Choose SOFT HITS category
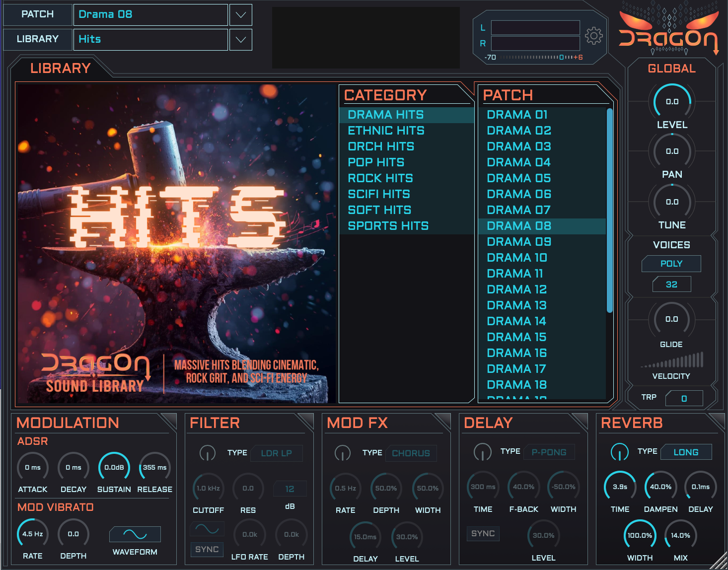The image size is (728, 570). (406, 210)
